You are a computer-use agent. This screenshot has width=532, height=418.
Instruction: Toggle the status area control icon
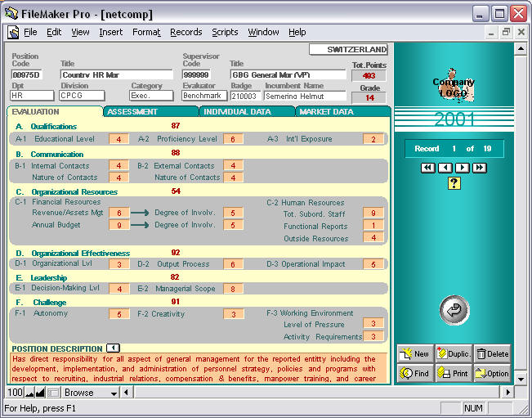(x=53, y=393)
